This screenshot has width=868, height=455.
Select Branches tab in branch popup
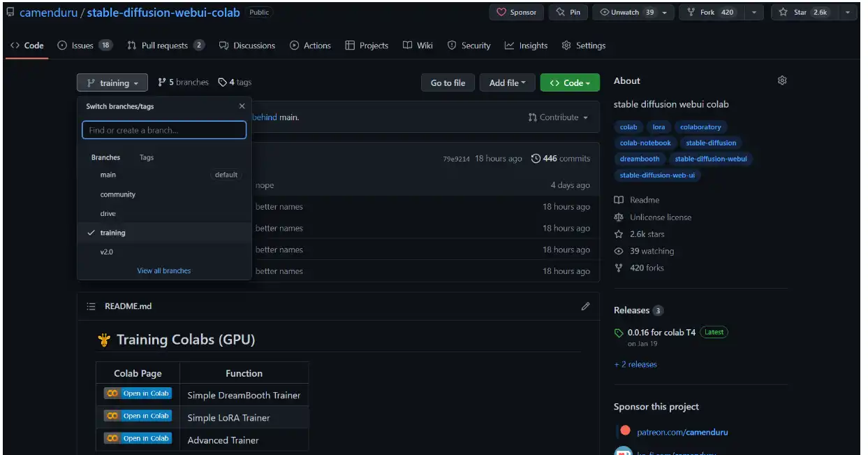[x=106, y=157]
